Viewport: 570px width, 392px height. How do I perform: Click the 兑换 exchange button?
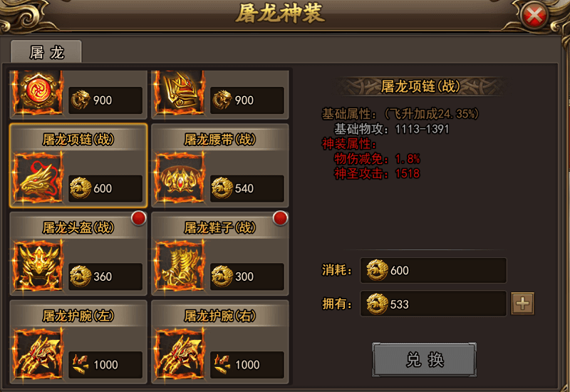click(424, 360)
